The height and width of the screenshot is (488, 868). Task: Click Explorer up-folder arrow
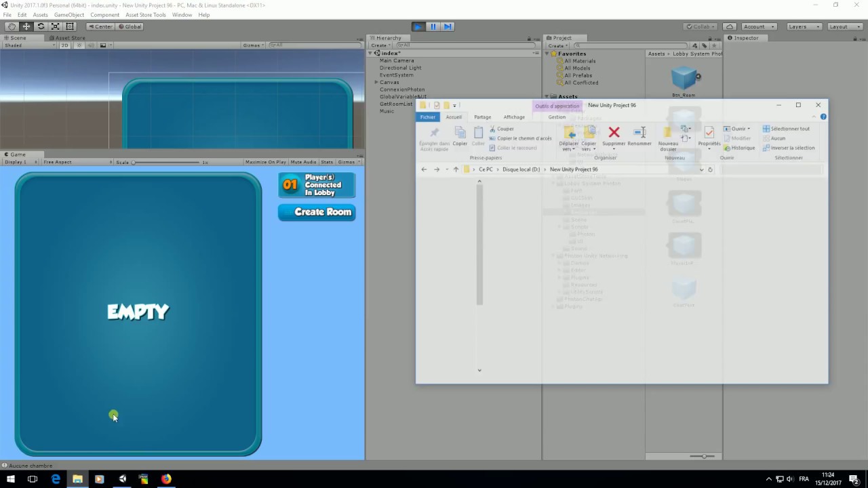456,169
